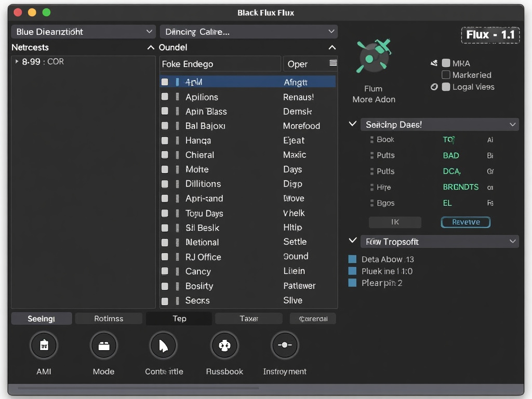
Task: Click the Mode briefcase icon
Action: pos(104,345)
